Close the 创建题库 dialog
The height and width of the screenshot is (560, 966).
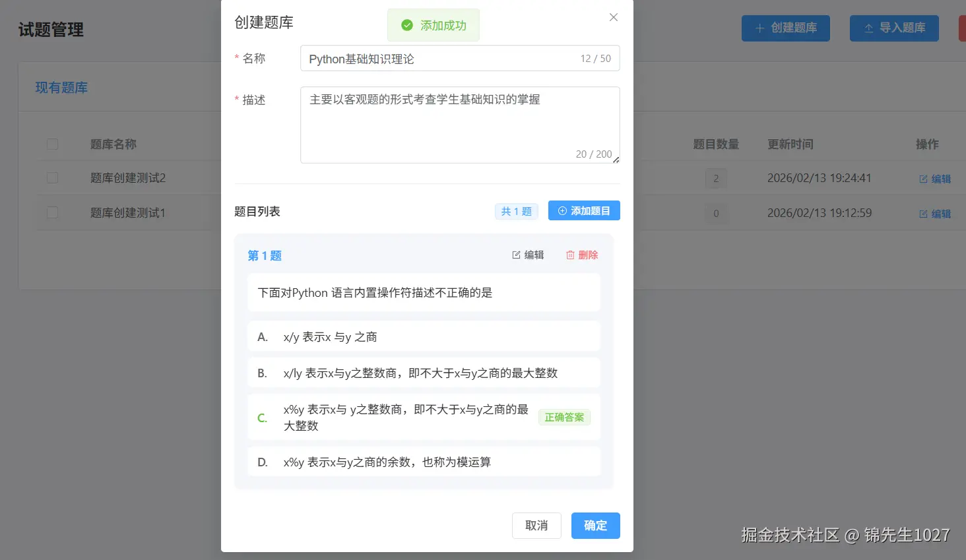coord(613,17)
